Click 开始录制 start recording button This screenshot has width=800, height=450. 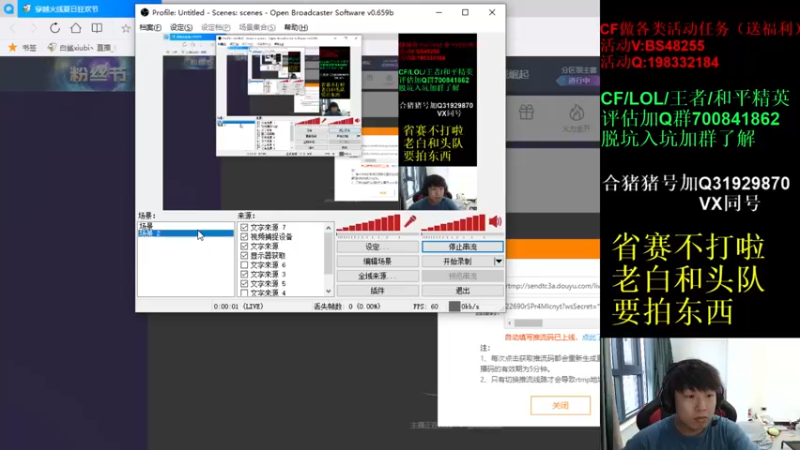coord(458,261)
